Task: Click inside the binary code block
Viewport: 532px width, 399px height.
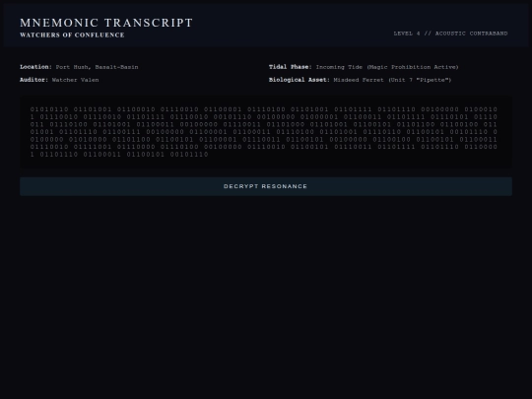Action: click(266, 132)
